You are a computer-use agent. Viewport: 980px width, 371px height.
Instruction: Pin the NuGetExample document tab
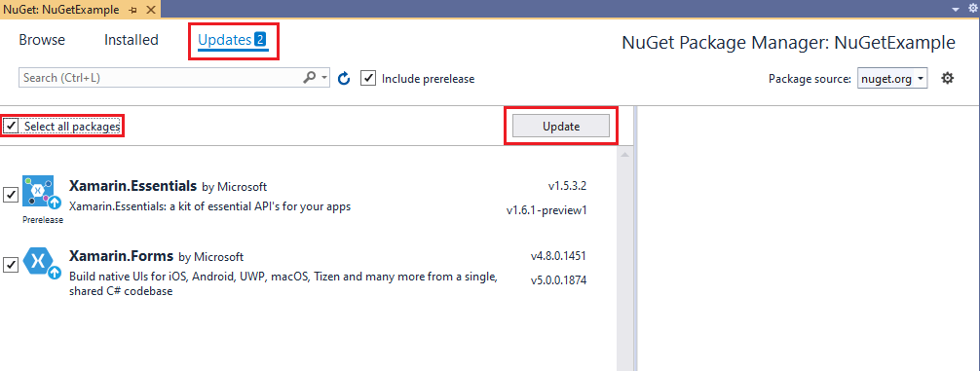[x=132, y=11]
